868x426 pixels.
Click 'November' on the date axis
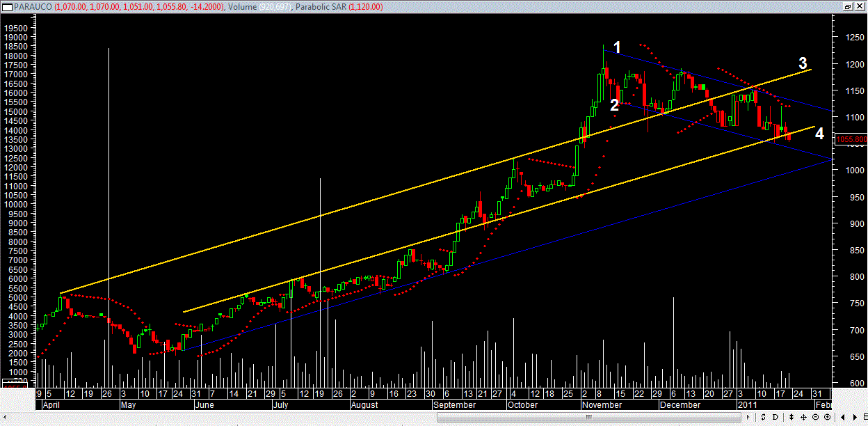[603, 404]
